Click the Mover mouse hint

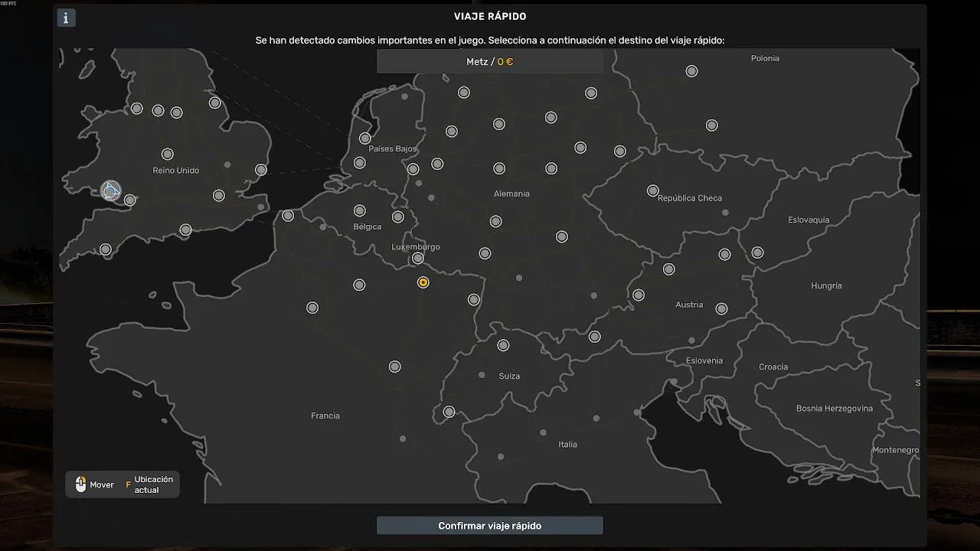coord(94,484)
